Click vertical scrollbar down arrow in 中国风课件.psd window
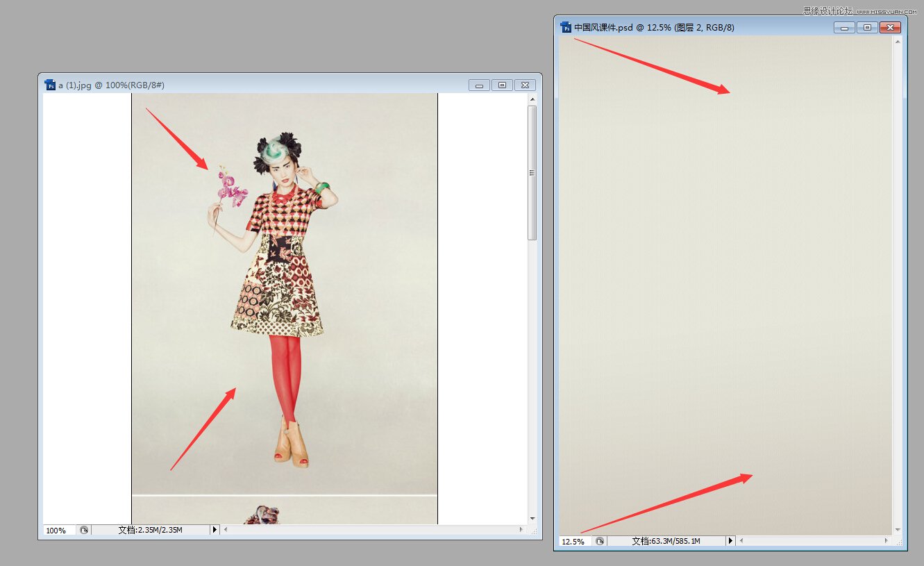 click(x=897, y=530)
